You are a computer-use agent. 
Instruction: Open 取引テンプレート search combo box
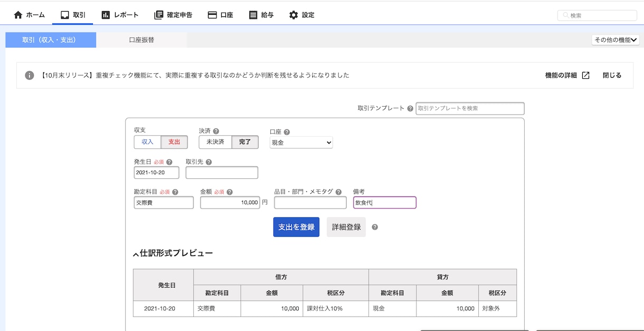pyautogui.click(x=470, y=108)
